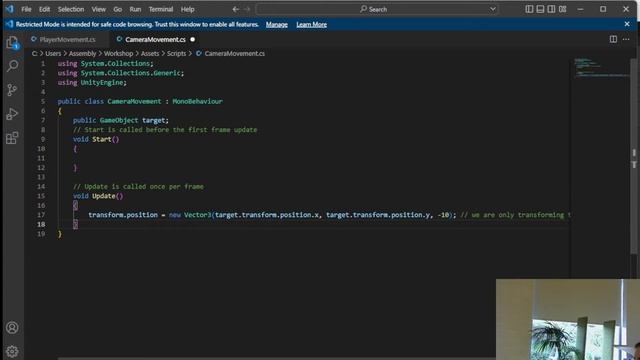The height and width of the screenshot is (360, 640).
Task: Toggle the primary side bar layout icon
Action: point(529,9)
